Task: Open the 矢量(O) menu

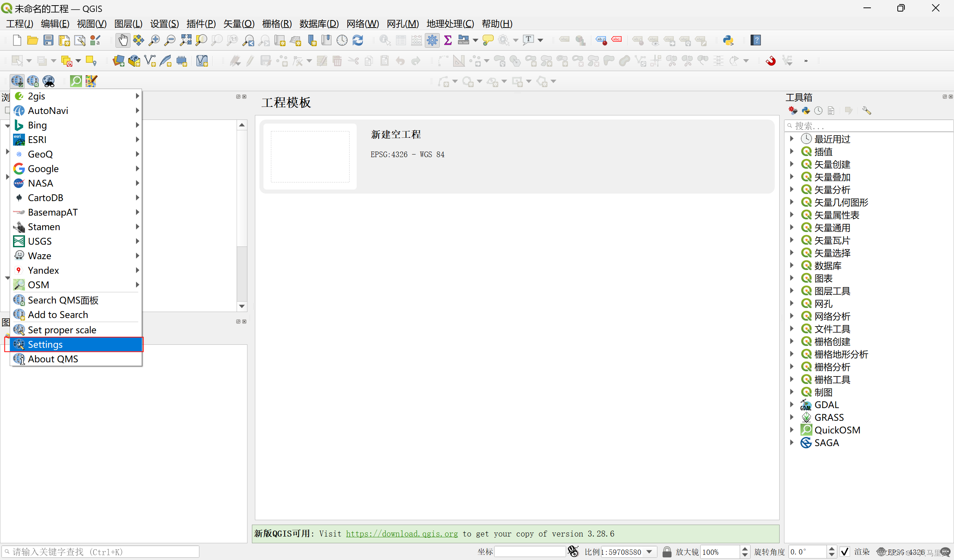Action: [238, 23]
